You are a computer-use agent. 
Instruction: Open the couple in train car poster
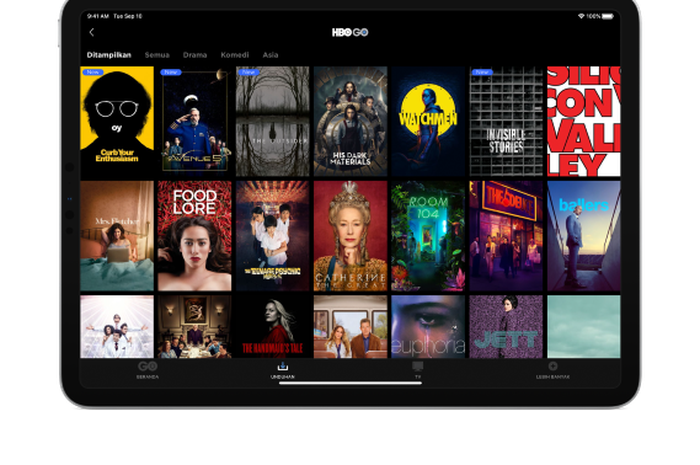(350, 327)
